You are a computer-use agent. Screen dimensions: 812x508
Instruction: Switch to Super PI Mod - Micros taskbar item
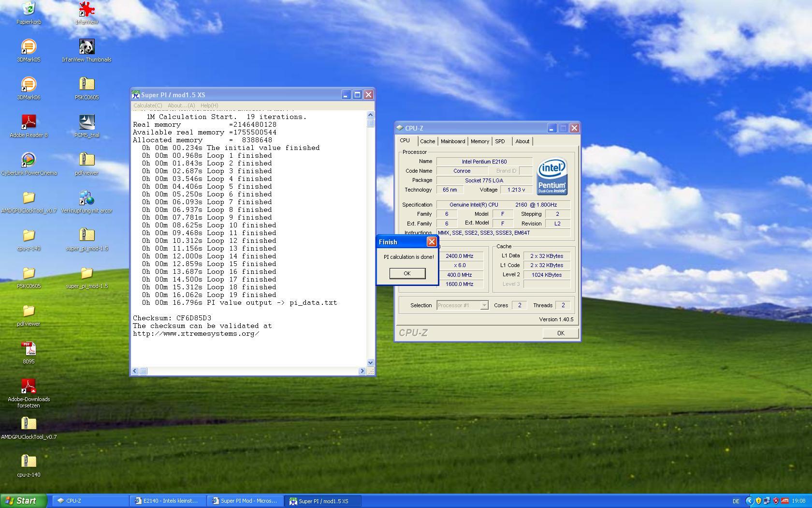pos(246,501)
